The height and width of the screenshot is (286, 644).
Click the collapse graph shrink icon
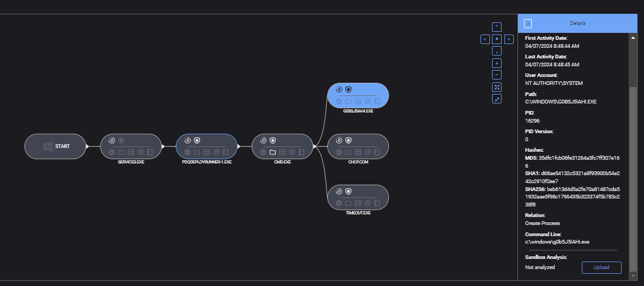click(x=497, y=99)
